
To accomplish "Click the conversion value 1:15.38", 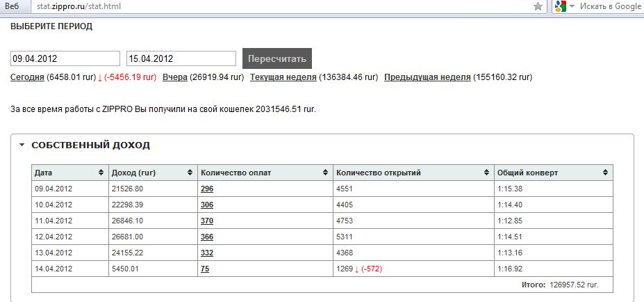I will [510, 189].
